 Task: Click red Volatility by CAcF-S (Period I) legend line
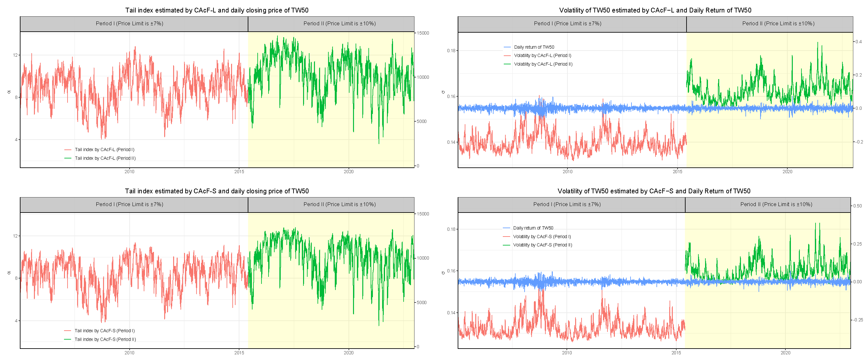[506, 237]
